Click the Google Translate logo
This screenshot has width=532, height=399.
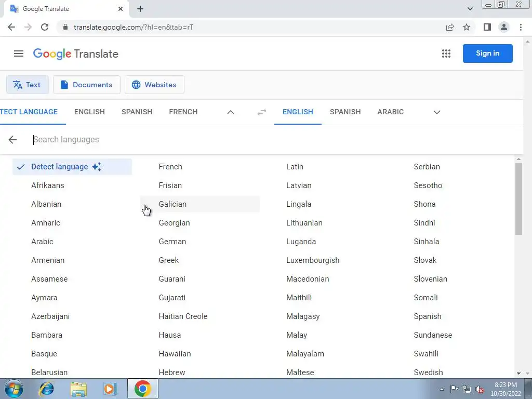76,54
